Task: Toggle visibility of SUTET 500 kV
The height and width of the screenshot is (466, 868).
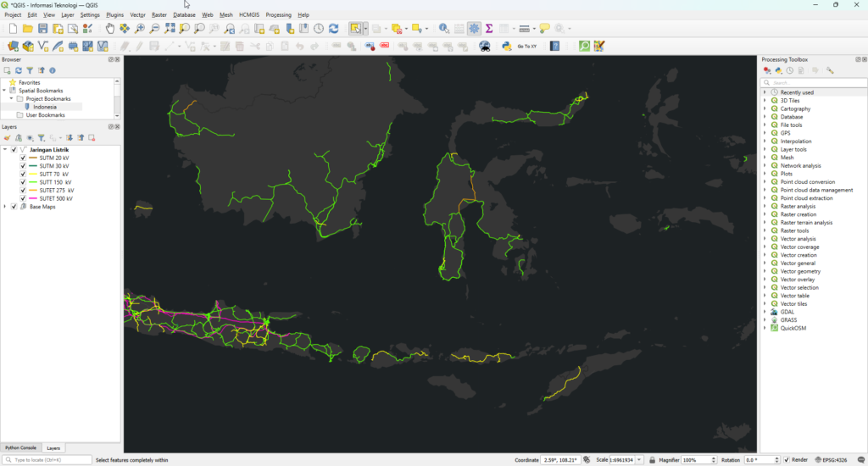Action: coord(23,198)
